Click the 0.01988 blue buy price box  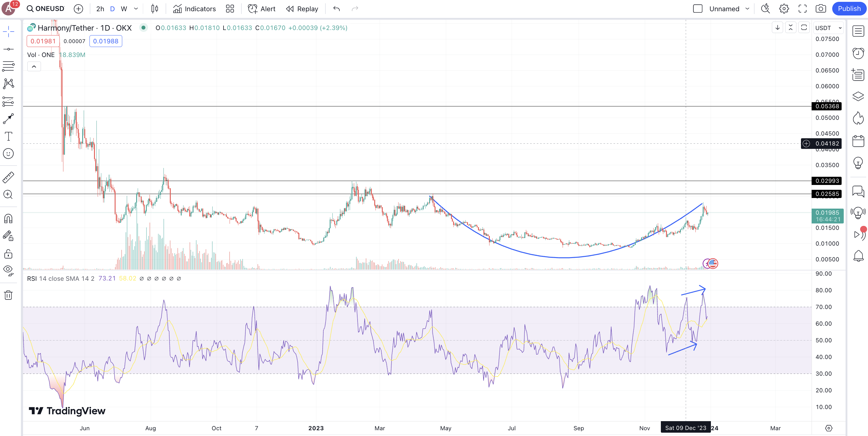click(106, 41)
